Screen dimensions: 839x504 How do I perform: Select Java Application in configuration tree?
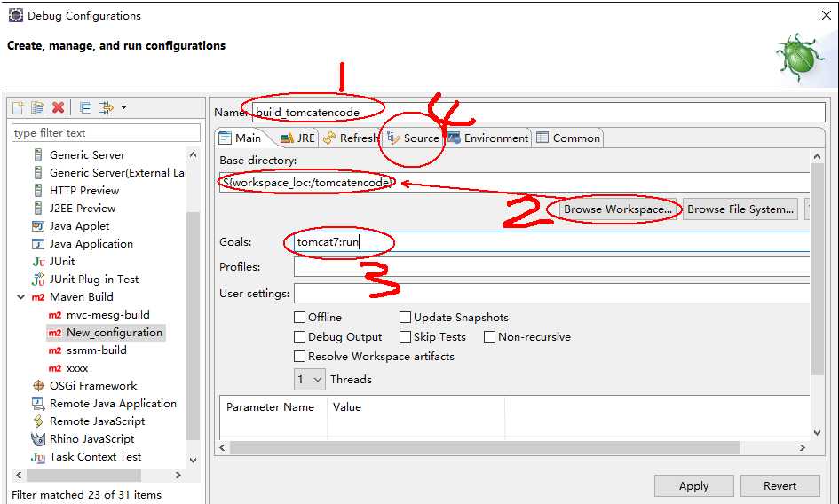tap(91, 244)
